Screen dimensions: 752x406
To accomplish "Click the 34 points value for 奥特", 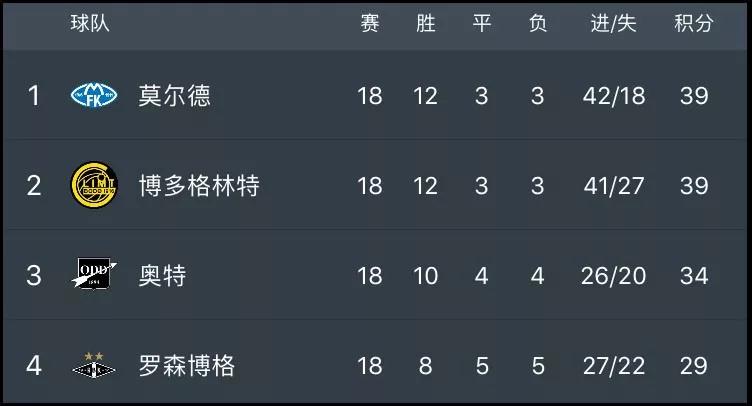I will click(694, 276).
